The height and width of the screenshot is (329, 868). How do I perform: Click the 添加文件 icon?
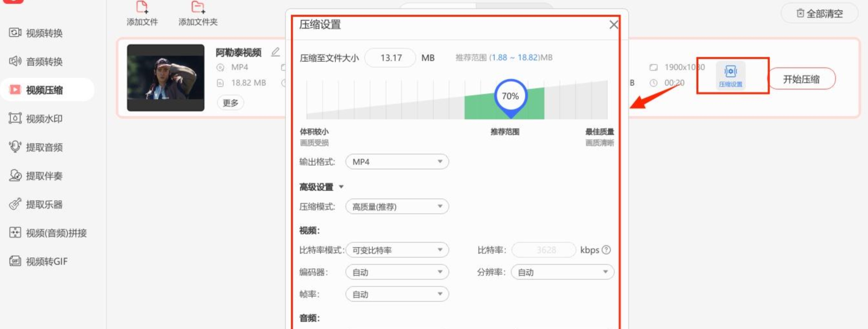142,7
